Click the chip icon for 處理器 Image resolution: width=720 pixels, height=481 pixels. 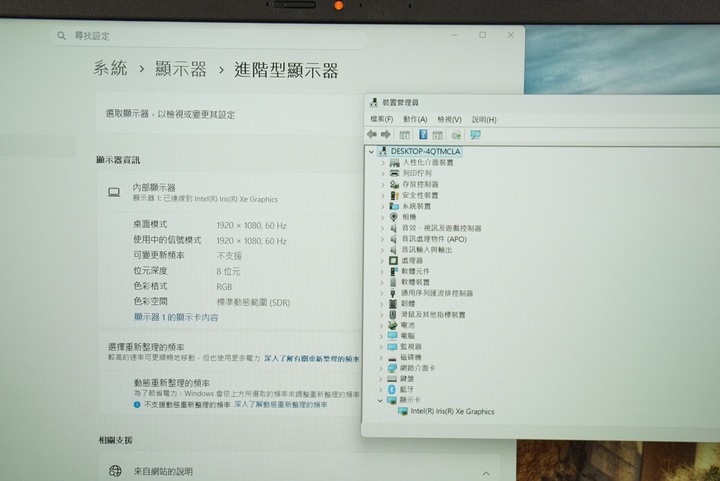pyautogui.click(x=393, y=260)
